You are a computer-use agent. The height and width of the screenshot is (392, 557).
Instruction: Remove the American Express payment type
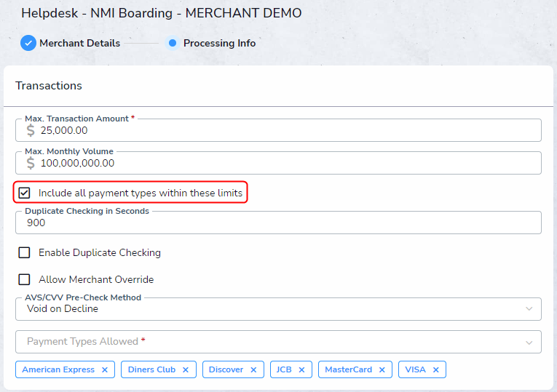click(x=105, y=369)
